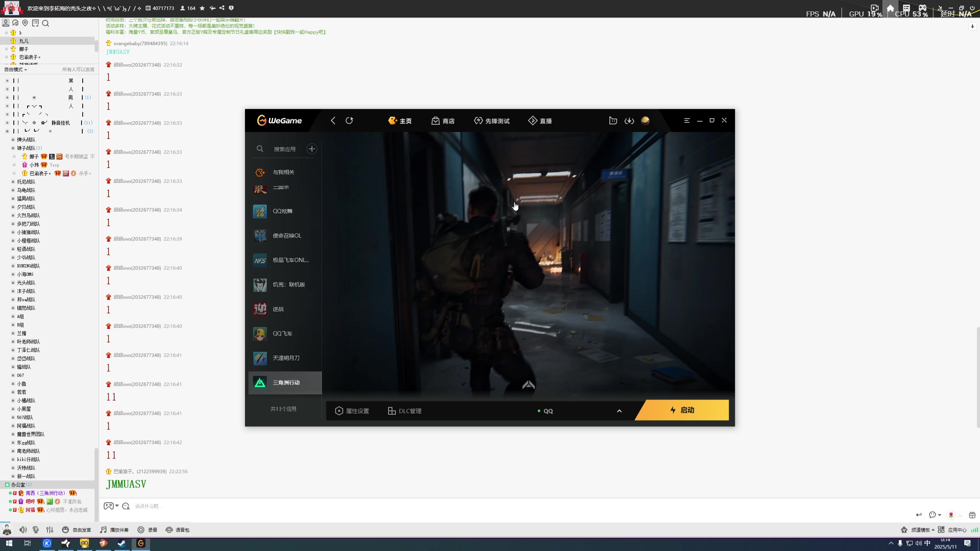This screenshot has width=980, height=551.
Task: Open the location pin icon tab
Action: click(x=25, y=23)
